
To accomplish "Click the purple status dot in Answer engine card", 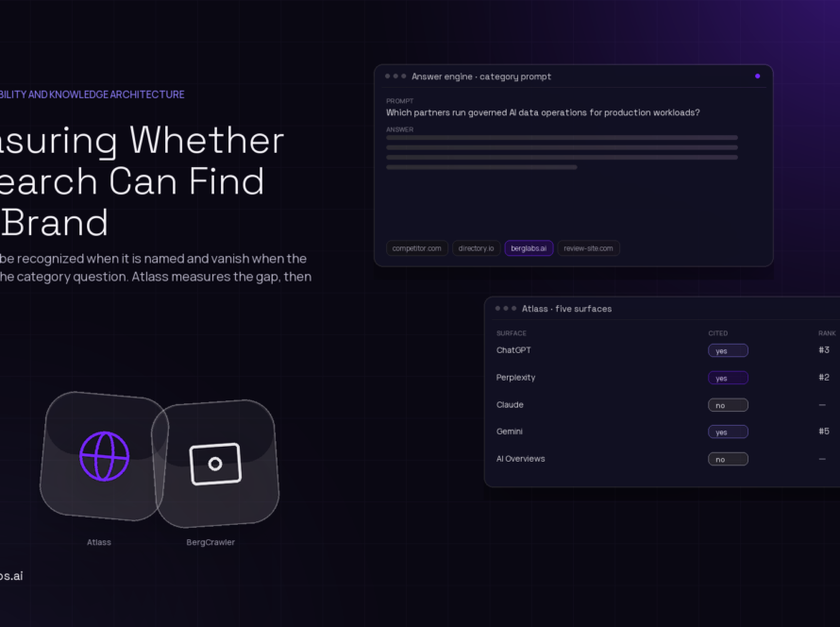I will (758, 76).
